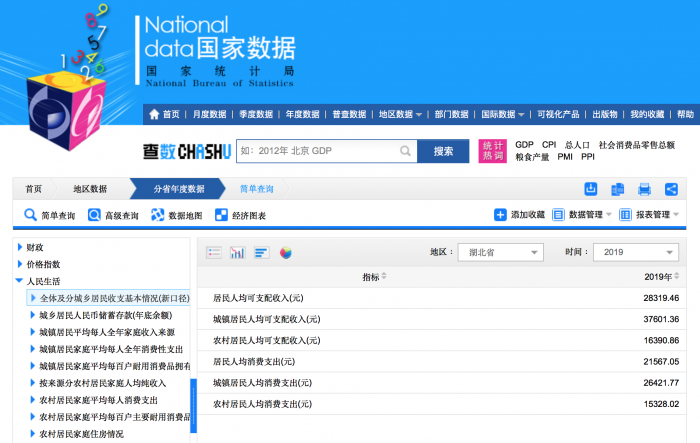The height and width of the screenshot is (443, 700).
Task: Click the 添加收藏 plus icon
Action: tap(500, 215)
